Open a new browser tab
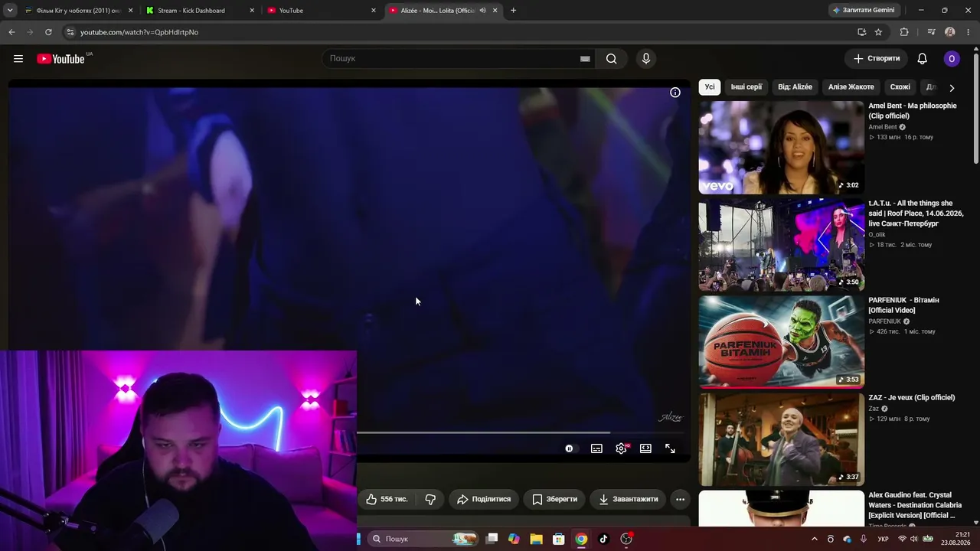The width and height of the screenshot is (980, 551). coord(513,11)
